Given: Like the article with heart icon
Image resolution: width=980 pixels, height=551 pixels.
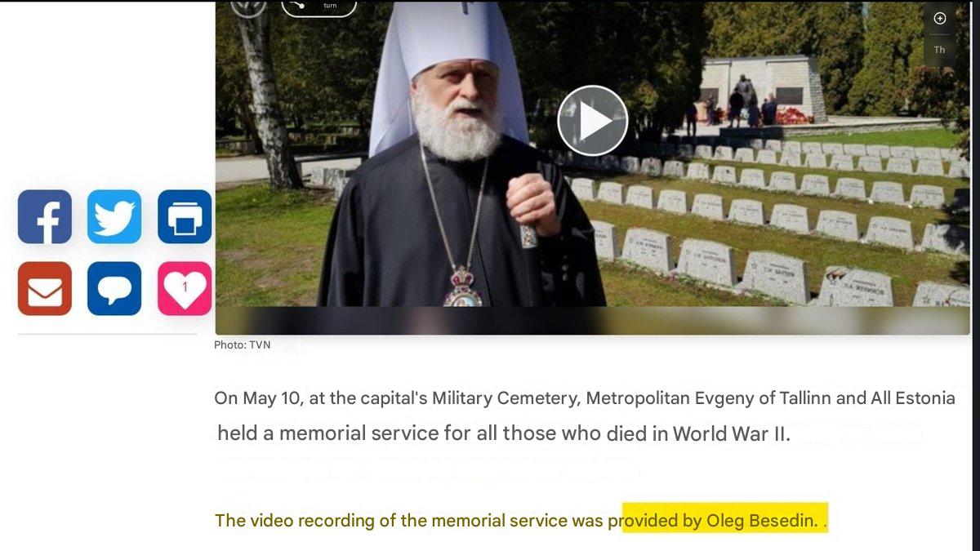Looking at the screenshot, I should 185,288.
